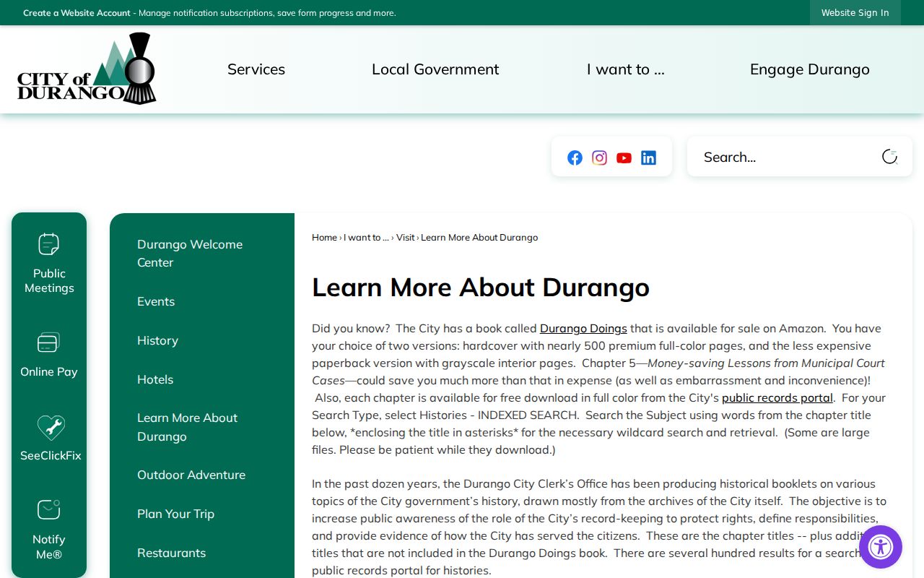Click the Notify Me® label
The width and height of the screenshot is (924, 578).
tap(49, 547)
